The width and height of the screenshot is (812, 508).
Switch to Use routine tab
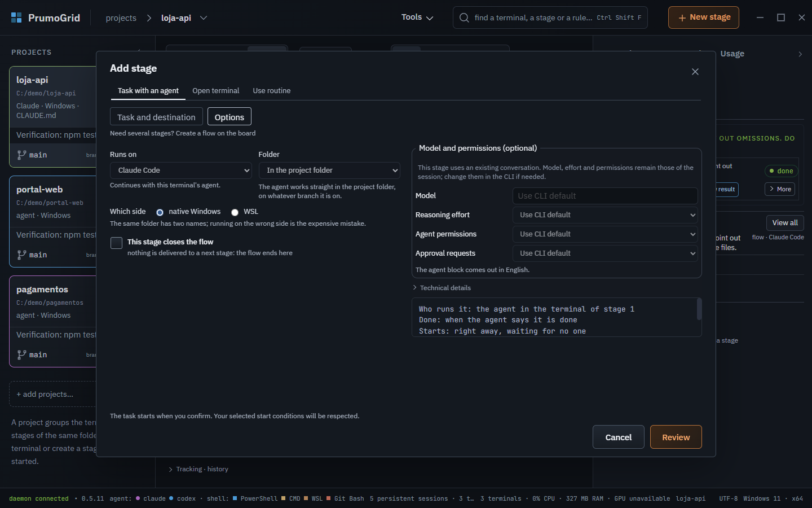[272, 90]
